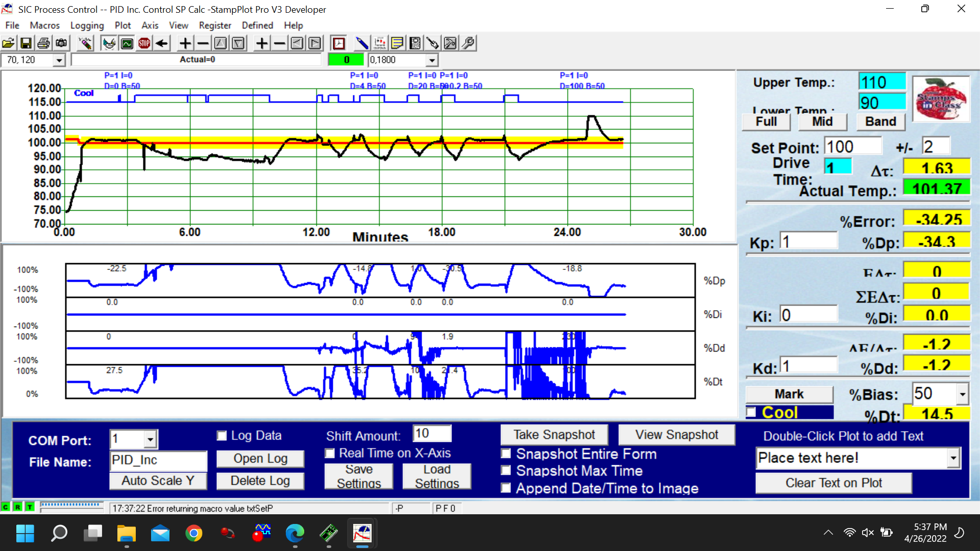Check Snapshot Entire Form option

[506, 454]
